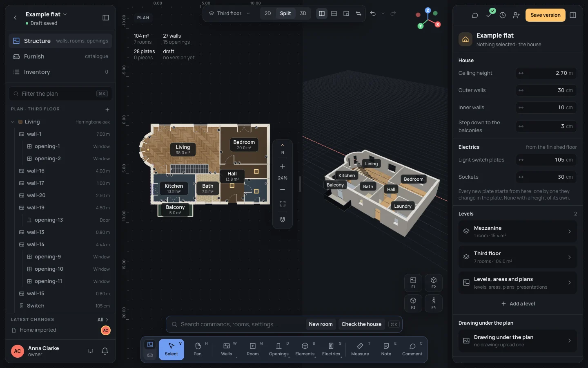The height and width of the screenshot is (368, 588).
Task: Zoom in on the plan
Action: point(283,166)
